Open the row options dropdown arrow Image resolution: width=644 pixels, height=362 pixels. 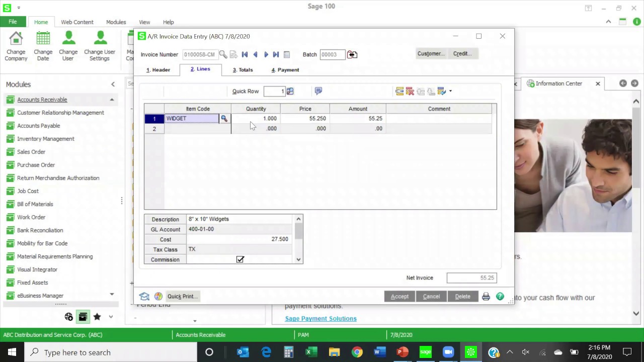point(450,91)
